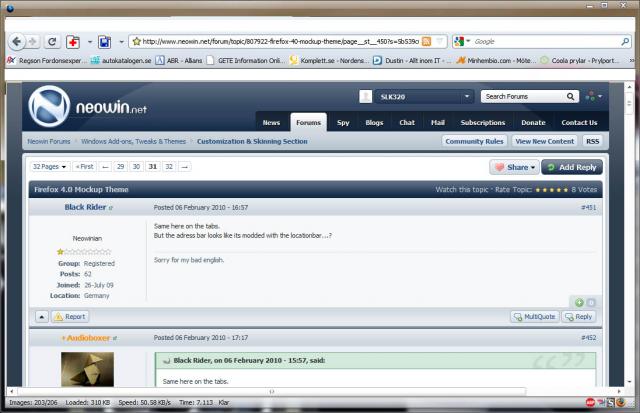Click the red cross toolbar icon
This screenshot has height=413, width=640.
(x=73, y=42)
